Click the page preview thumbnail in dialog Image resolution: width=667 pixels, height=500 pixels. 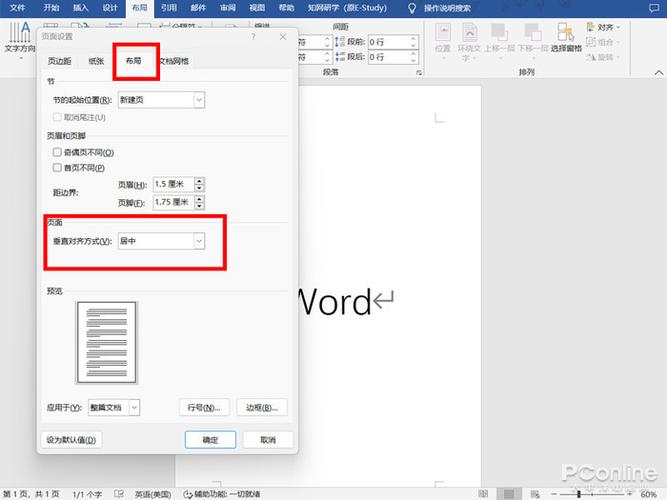coord(106,343)
